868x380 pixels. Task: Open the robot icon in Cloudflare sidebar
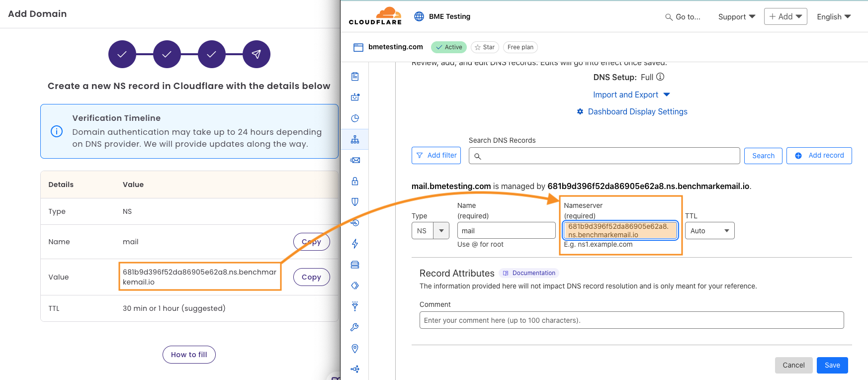tap(355, 97)
